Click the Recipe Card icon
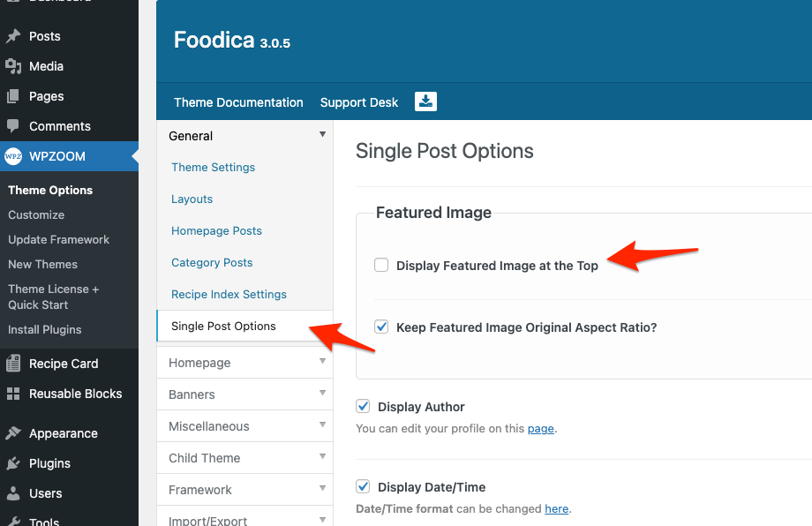Image resolution: width=812 pixels, height=526 pixels. pyautogui.click(x=13, y=364)
